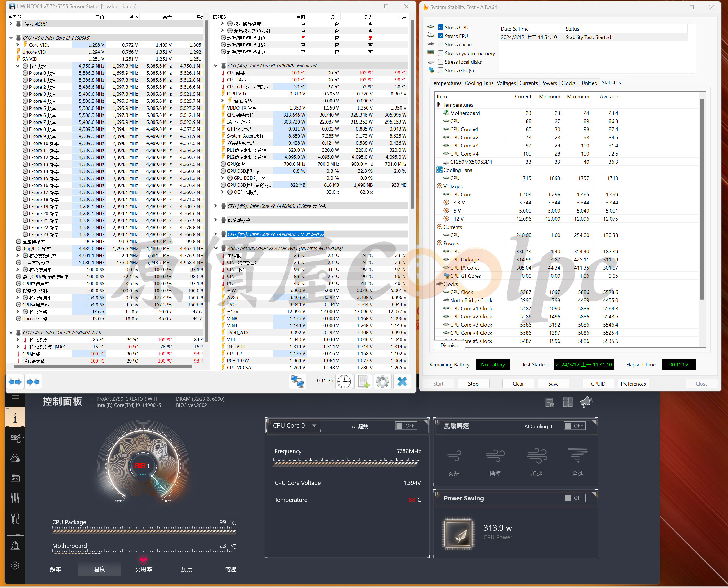
Task: Check the Stress cache checkbox
Action: point(440,44)
